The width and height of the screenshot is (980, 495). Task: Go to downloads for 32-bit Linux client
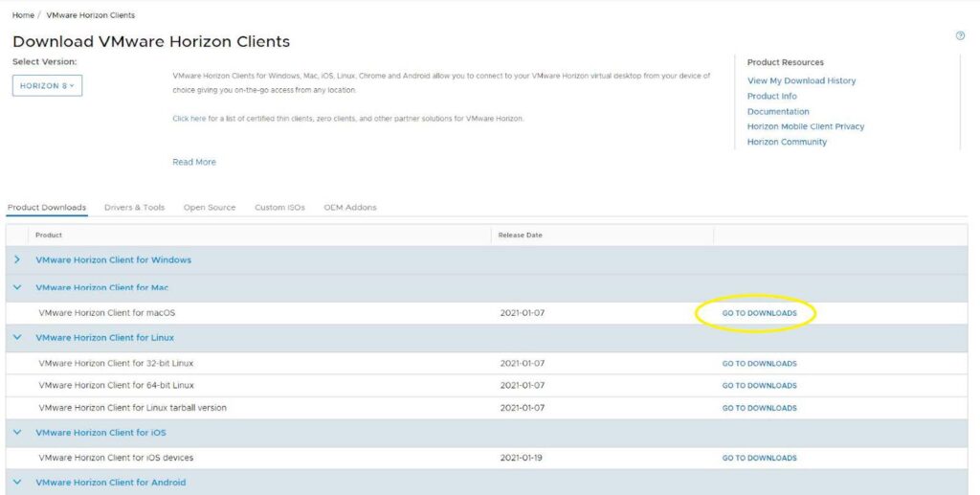click(x=759, y=364)
